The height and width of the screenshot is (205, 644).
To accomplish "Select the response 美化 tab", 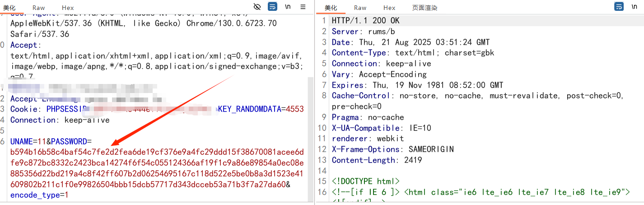I will pyautogui.click(x=331, y=8).
